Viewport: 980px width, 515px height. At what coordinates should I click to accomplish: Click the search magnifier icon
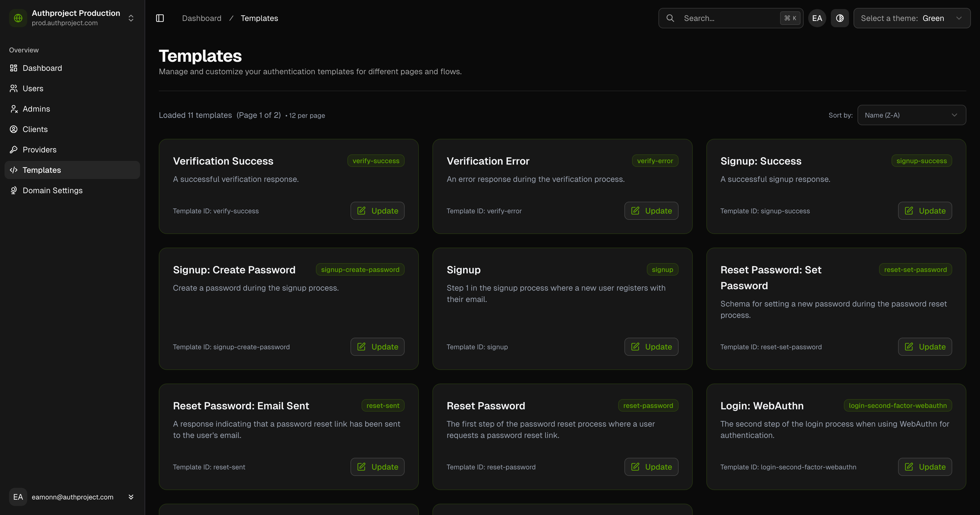[670, 18]
